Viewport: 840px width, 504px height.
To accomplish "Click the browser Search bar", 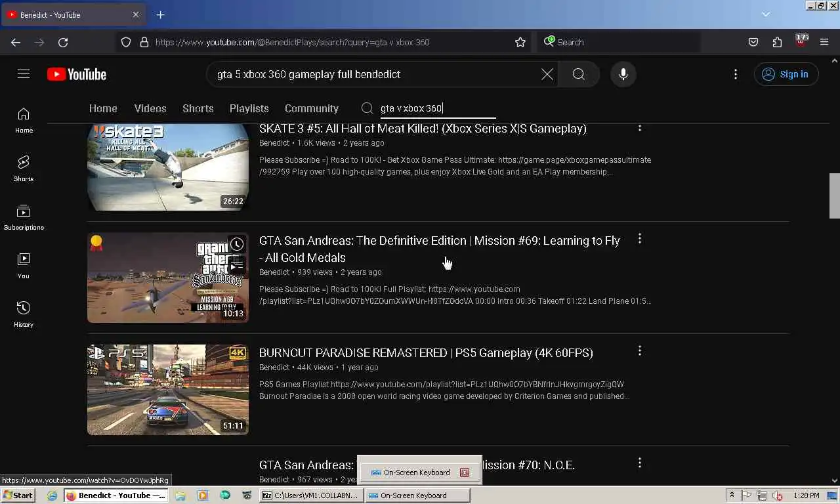I will [618, 42].
